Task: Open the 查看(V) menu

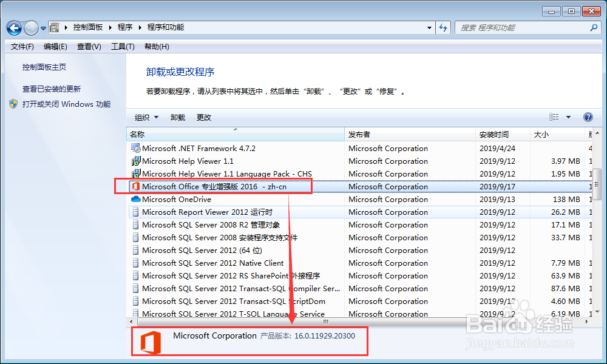Action: pos(89,47)
